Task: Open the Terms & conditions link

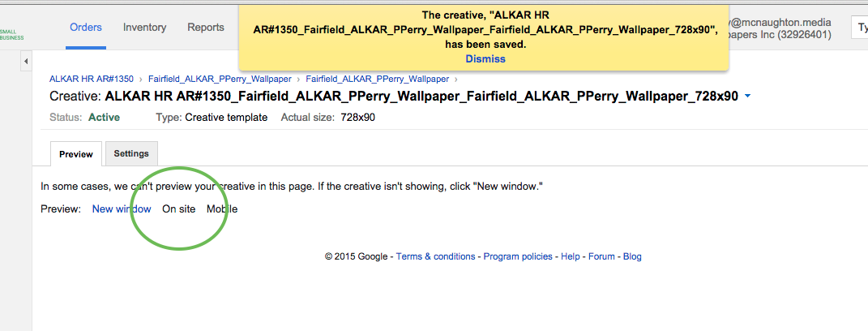Action: 435,256
